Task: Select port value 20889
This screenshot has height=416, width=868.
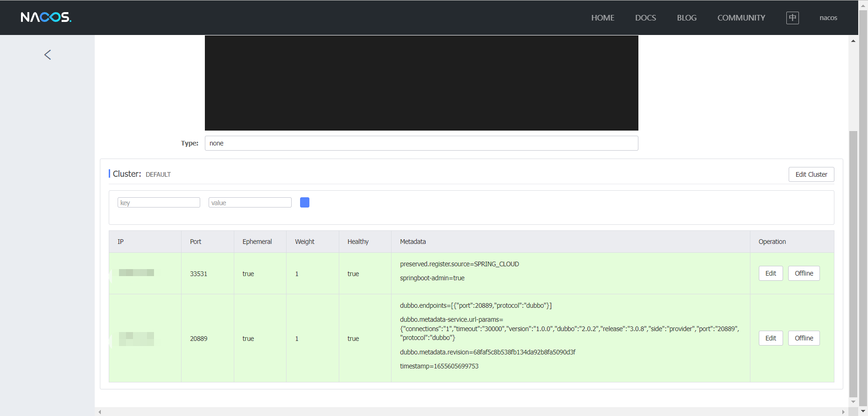Action: 198,339
